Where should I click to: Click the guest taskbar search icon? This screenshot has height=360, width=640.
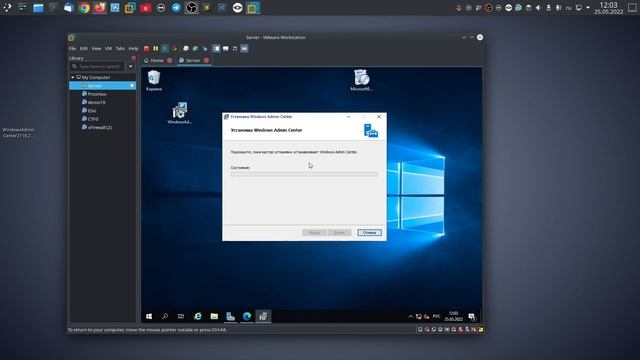point(165,316)
